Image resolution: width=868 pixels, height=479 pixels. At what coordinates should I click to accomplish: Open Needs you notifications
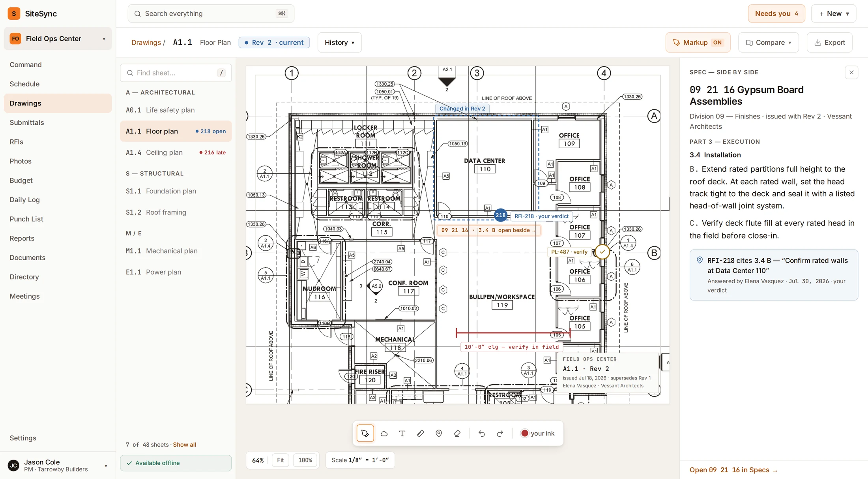(776, 13)
